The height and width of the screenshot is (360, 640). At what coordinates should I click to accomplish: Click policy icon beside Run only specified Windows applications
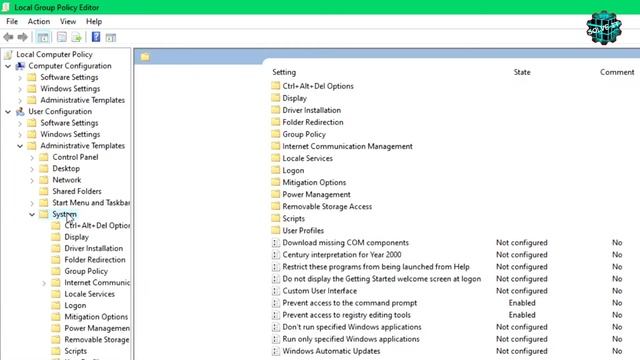(276, 339)
